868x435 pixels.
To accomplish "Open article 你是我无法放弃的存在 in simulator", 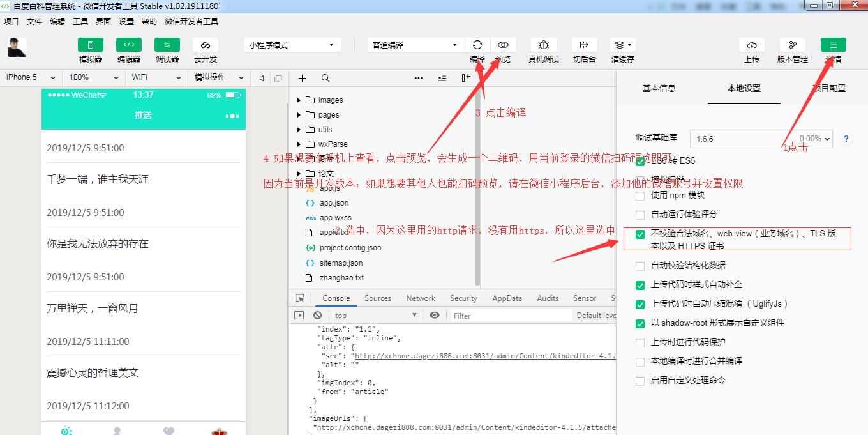I will click(x=98, y=244).
